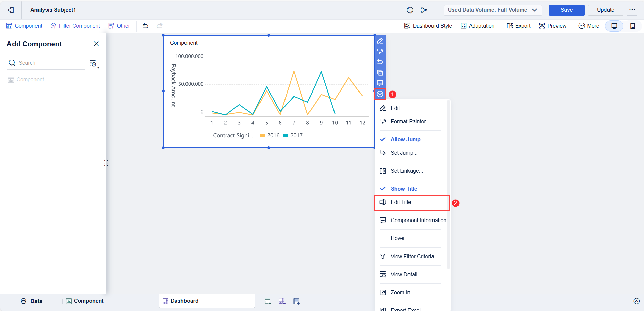Image resolution: width=644 pixels, height=311 pixels.
Task: Click the teal 2017 legend swatch
Action: 286,135
